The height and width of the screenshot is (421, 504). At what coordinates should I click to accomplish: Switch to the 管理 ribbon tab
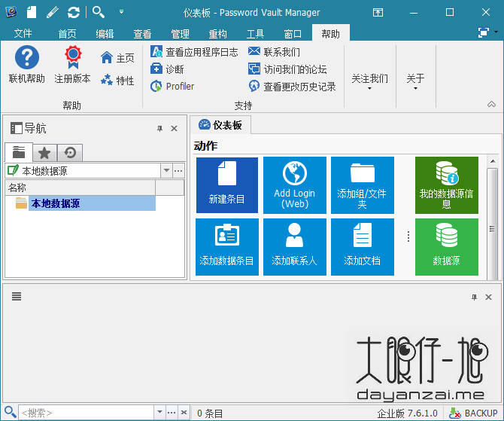click(180, 33)
